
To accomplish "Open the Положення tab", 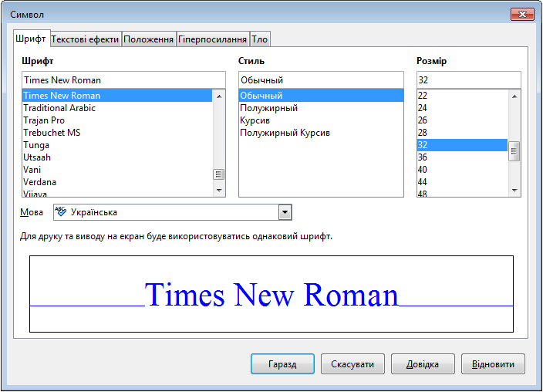I will pos(148,39).
